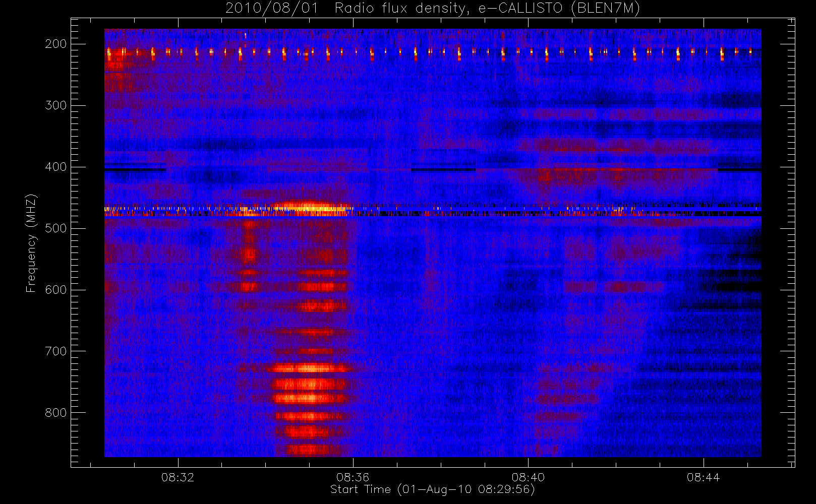Click the 700 frequency axis label
Image resolution: width=816 pixels, height=504 pixels.
[55, 351]
